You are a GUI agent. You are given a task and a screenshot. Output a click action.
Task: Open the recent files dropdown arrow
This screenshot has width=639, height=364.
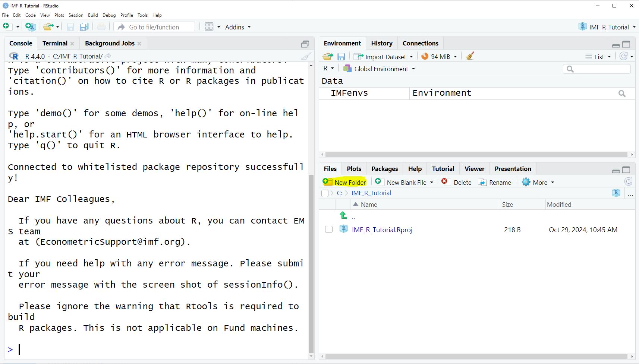(x=57, y=27)
